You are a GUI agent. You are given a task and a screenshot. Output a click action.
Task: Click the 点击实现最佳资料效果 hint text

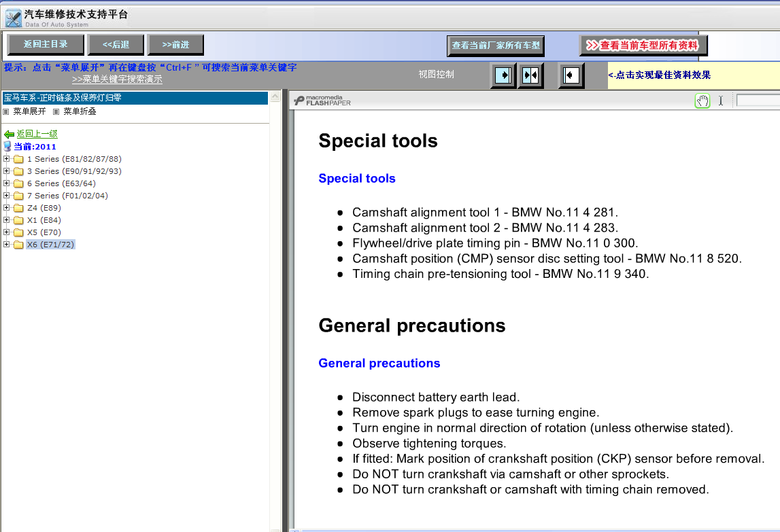pos(659,75)
